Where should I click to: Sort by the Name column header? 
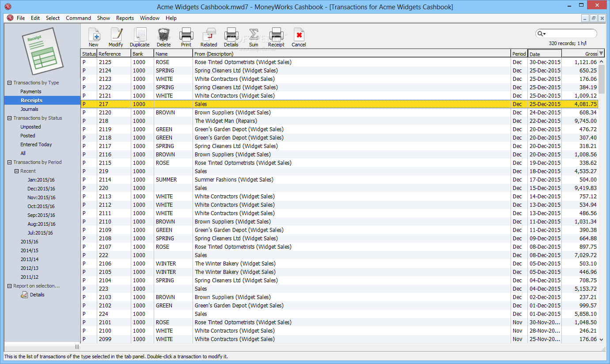(x=174, y=53)
